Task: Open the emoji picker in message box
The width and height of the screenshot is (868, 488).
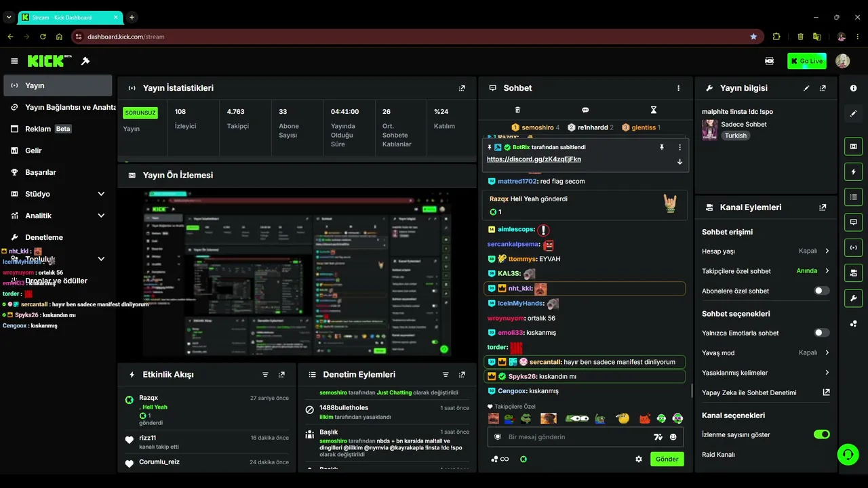Action: 673,437
